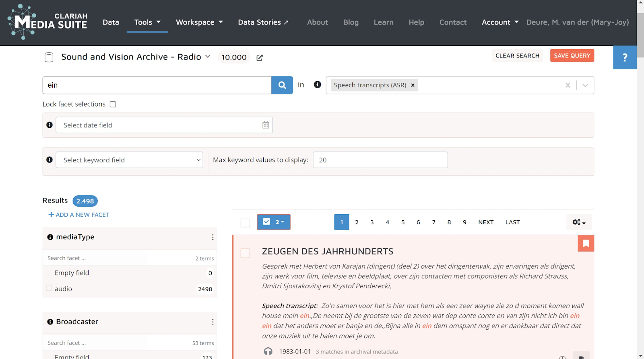The image size is (644, 359).
Task: Tick the select-all results checkbox
Action: (245, 223)
